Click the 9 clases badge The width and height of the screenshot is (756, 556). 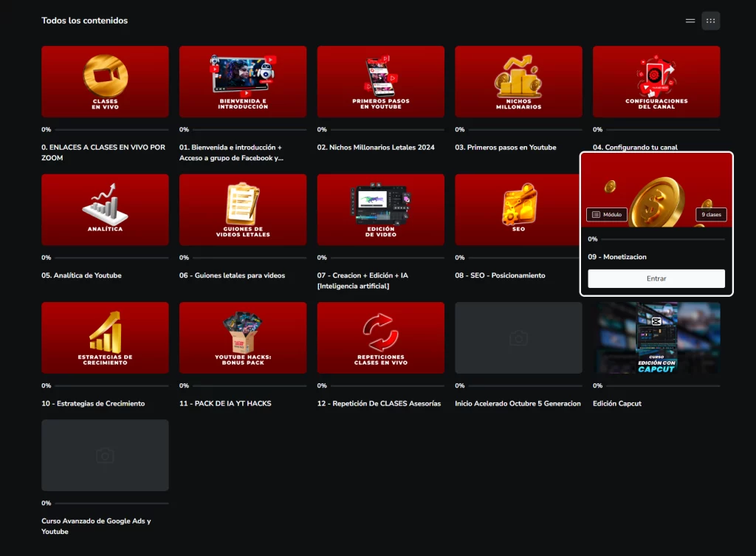click(712, 215)
